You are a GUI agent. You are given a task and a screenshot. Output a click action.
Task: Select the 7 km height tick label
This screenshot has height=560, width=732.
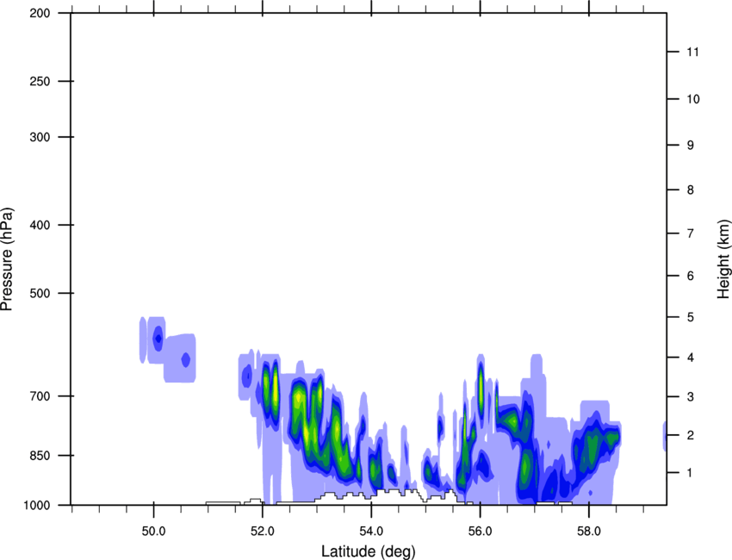[687, 234]
